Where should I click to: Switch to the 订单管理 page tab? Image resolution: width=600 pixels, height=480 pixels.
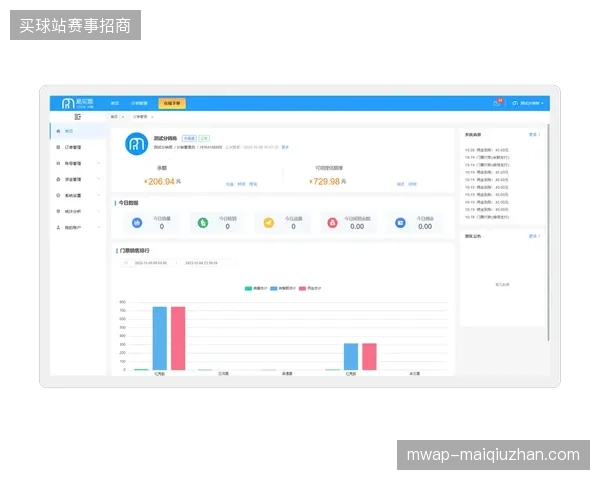click(x=140, y=117)
